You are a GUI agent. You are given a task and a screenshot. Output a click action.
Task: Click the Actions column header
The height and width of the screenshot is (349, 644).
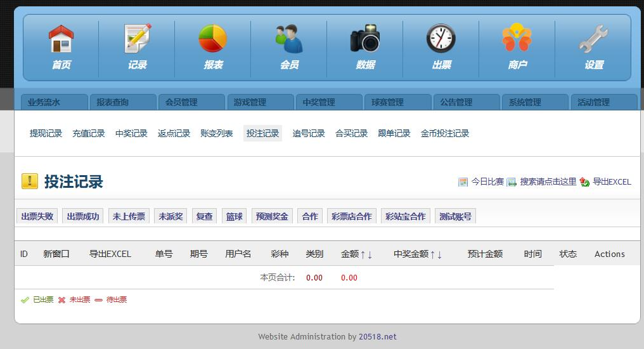(x=610, y=254)
